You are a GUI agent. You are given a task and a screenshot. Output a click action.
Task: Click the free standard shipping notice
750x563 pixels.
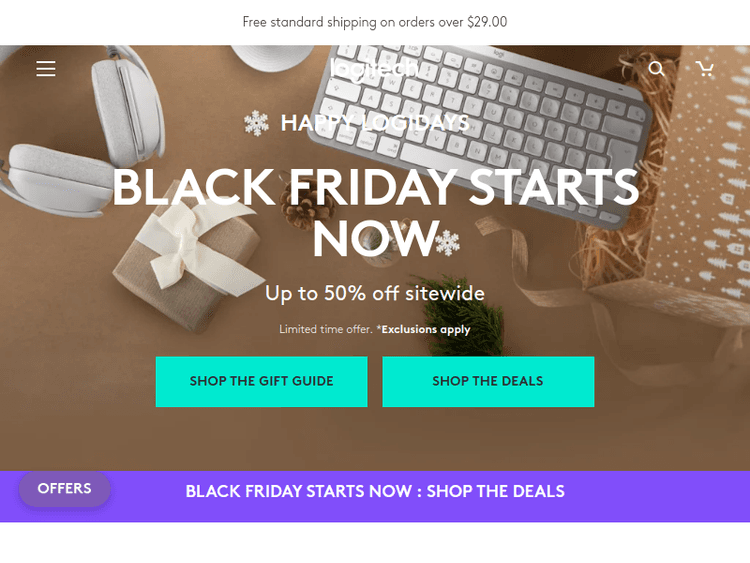tap(375, 22)
